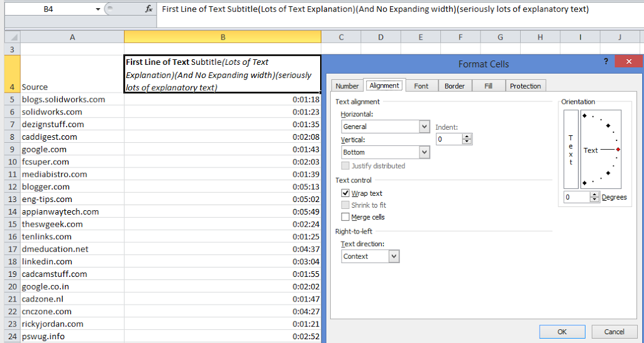This screenshot has height=343, width=644.
Task: Click the select-all corner triangle of the sheet
Action: tap(13, 37)
